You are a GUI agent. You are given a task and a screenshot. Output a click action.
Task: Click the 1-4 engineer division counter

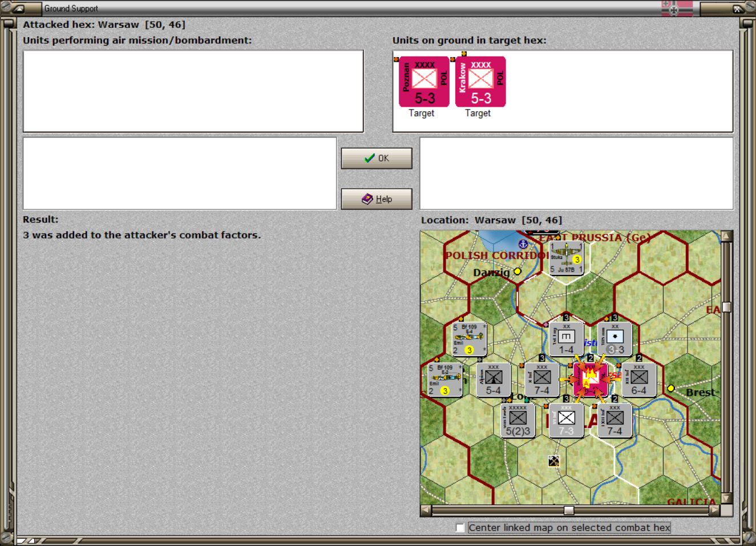click(566, 339)
